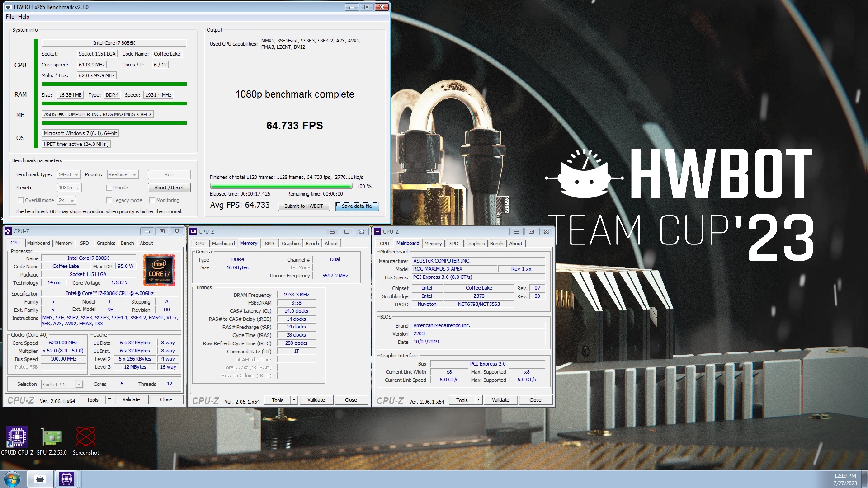Viewport: 868px width, 488px height.
Task: Minimize the HWBOT x265 Benchmark window
Action: pos(352,7)
